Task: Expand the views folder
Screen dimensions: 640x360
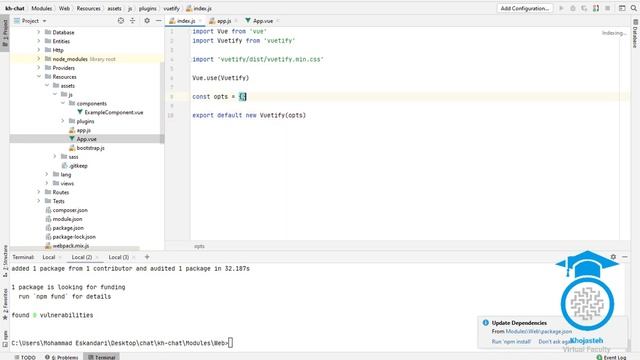Action: pos(47,183)
